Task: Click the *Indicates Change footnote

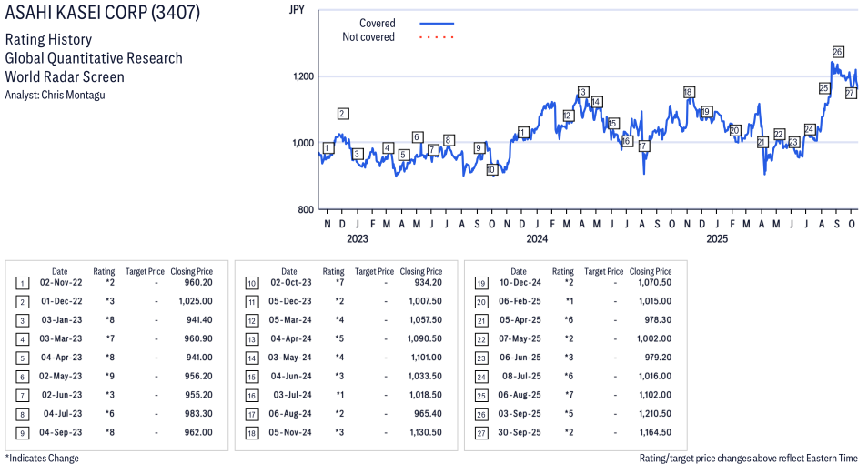Action: 42,458
